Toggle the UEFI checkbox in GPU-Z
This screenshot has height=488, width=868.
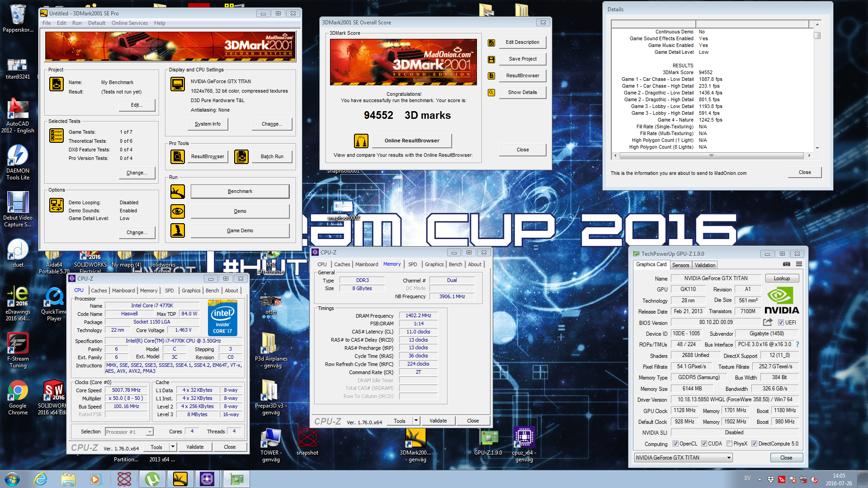click(x=781, y=323)
